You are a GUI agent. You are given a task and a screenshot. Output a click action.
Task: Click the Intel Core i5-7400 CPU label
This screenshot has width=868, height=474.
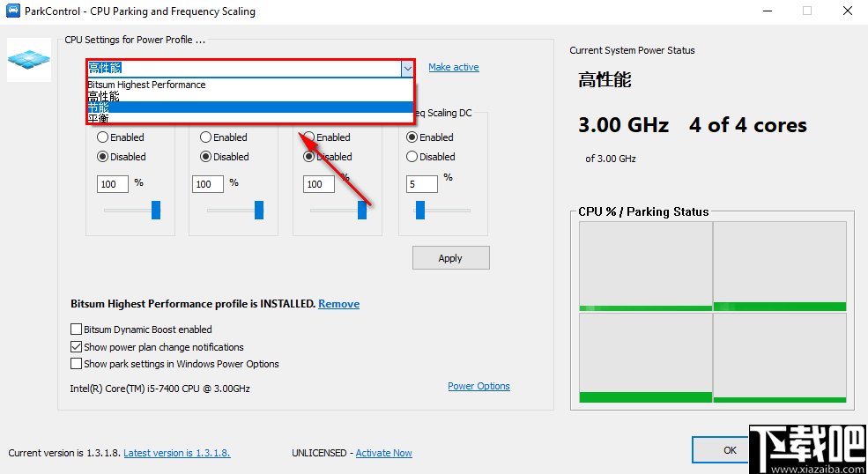pyautogui.click(x=160, y=389)
